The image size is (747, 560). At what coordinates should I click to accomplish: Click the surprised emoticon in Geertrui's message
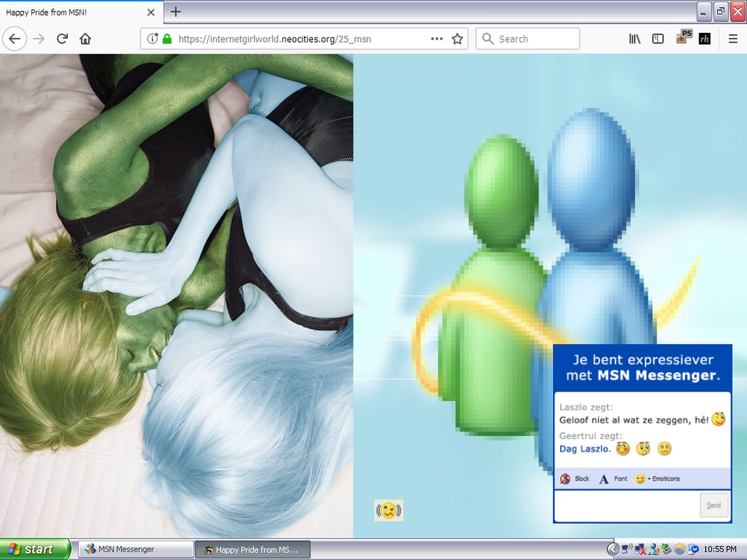click(643, 449)
